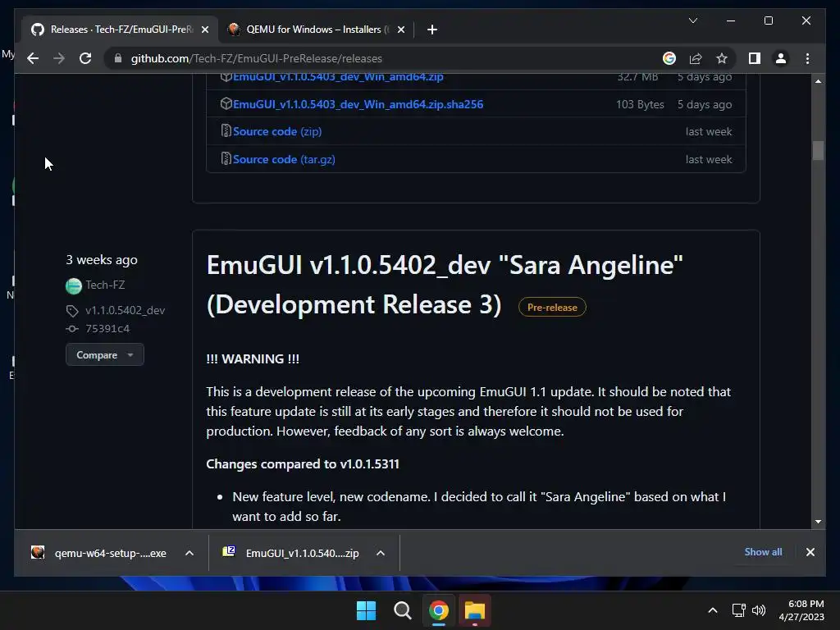Close the downloads bar
840x630 pixels.
pos(810,552)
